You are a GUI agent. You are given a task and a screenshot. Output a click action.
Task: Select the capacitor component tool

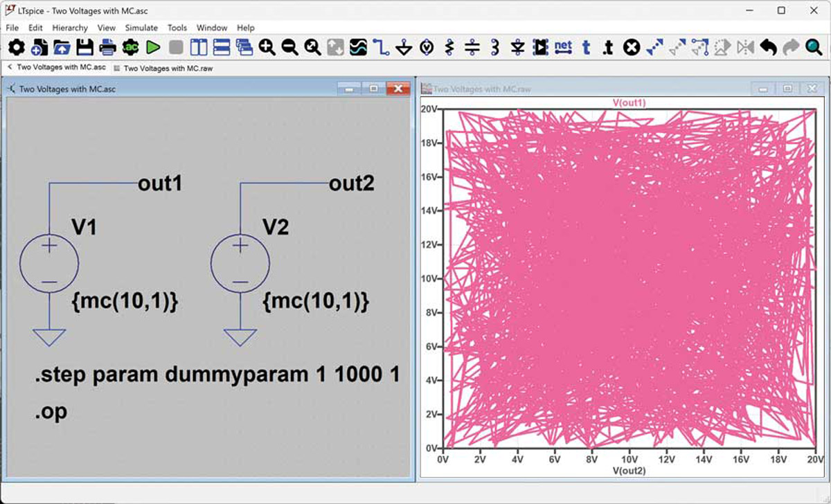tap(472, 47)
